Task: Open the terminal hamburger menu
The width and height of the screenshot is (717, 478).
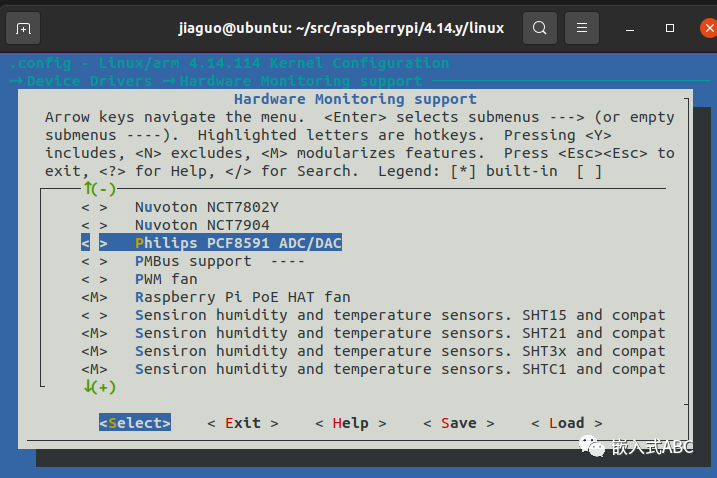Action: (582, 28)
